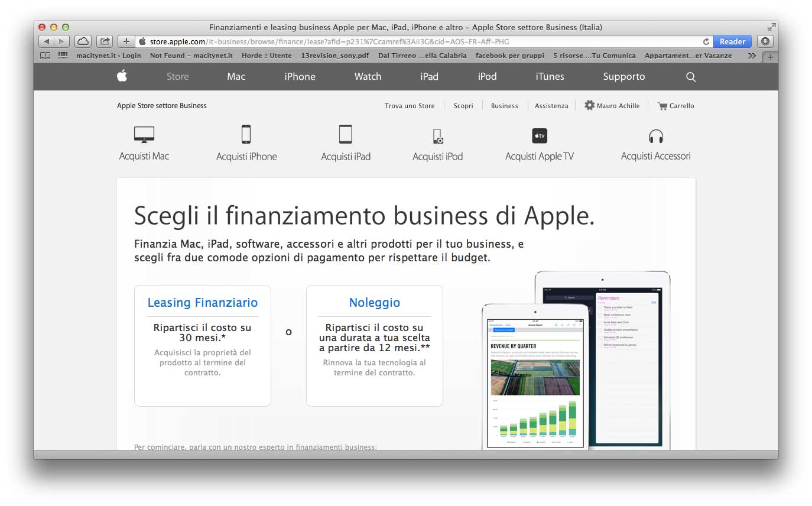Screen dimensions: 812x506
Task: Click the text 'Ripartisci il costo su 30 mesi.*'
Action: coord(203,333)
